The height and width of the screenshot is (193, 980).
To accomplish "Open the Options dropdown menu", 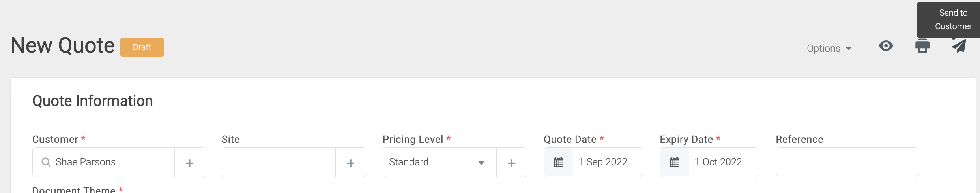I will pyautogui.click(x=829, y=48).
